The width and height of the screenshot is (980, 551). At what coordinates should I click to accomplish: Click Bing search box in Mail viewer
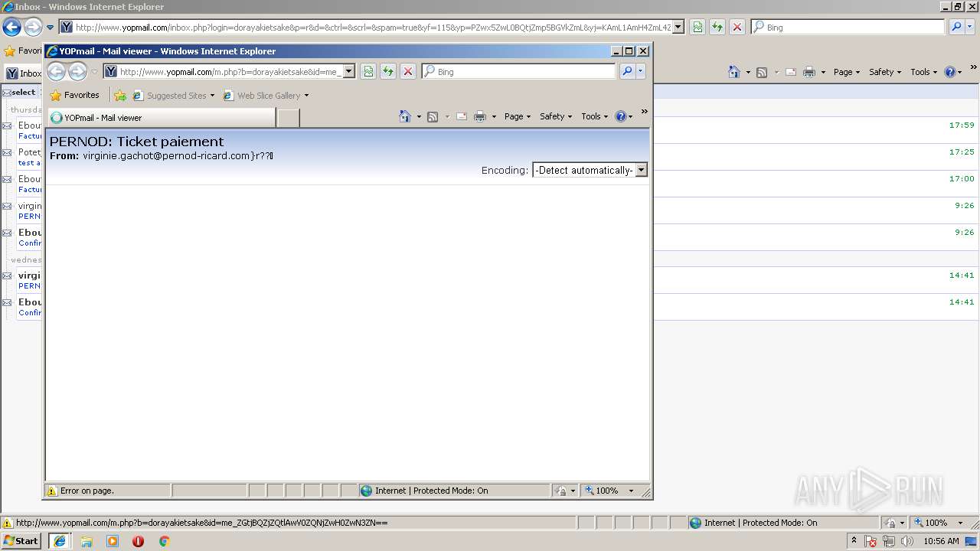(x=519, y=71)
